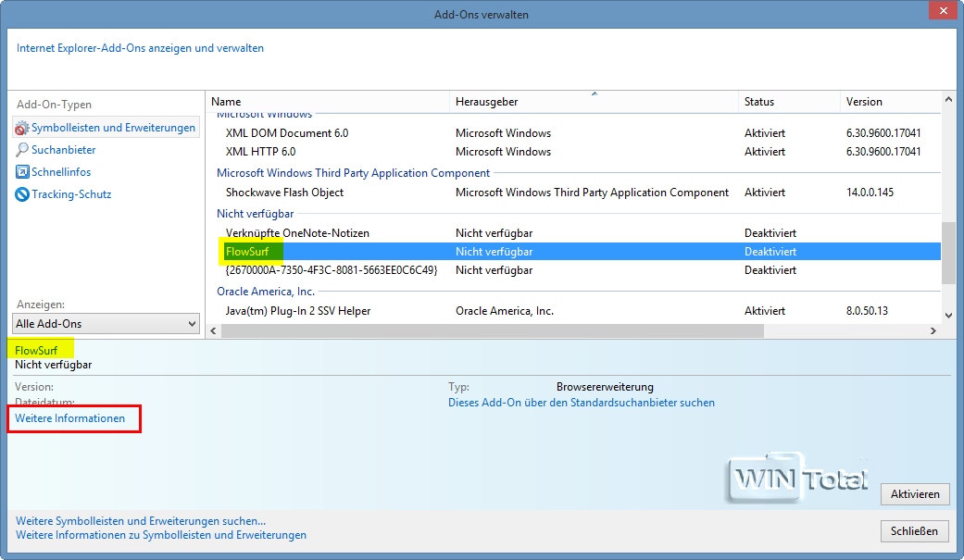Sort list by Status column header
The image size is (964, 560).
787,102
